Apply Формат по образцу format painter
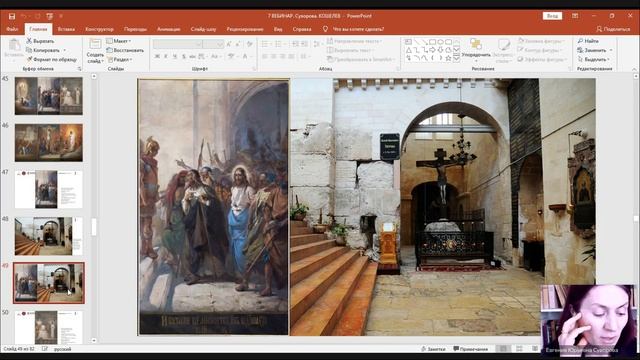Screen dimensions: 640x360 tap(51, 60)
